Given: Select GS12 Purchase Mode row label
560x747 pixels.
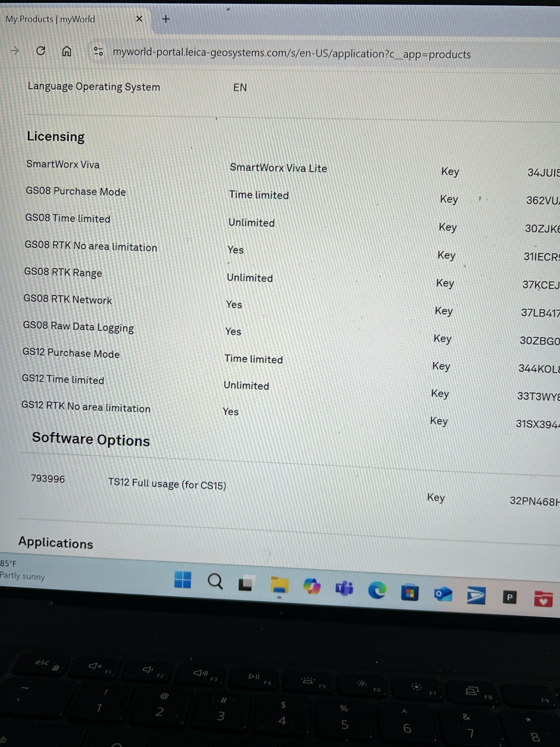Looking at the screenshot, I should point(71,353).
